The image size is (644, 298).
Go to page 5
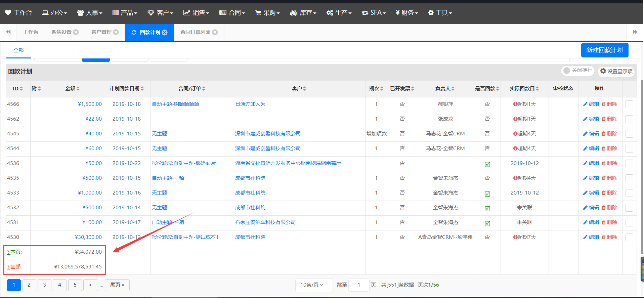click(75, 285)
